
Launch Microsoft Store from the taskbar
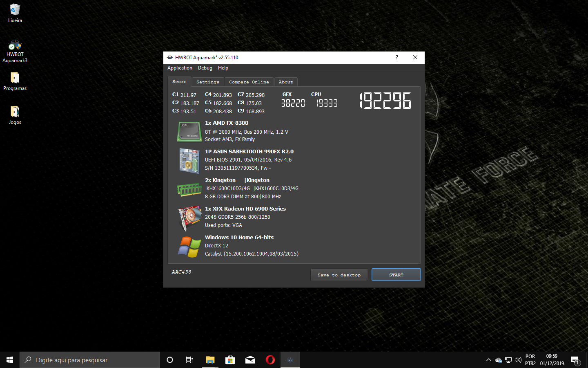pyautogui.click(x=230, y=360)
